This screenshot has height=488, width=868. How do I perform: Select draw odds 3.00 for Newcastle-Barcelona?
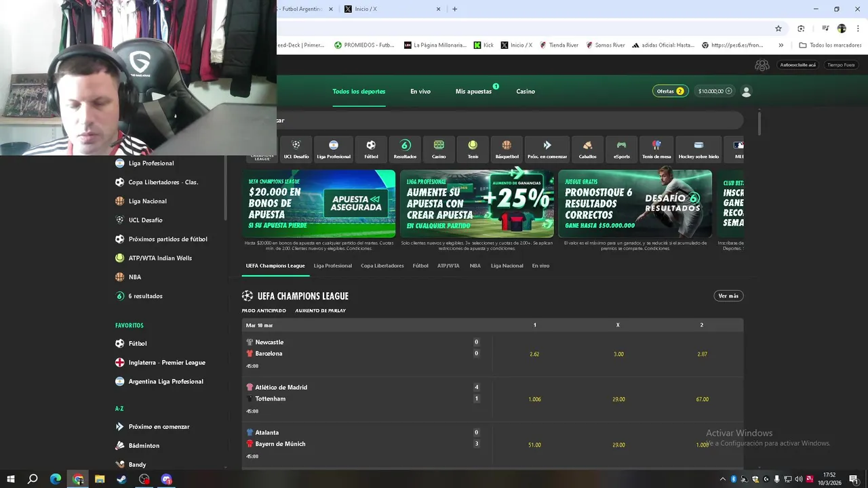point(618,354)
